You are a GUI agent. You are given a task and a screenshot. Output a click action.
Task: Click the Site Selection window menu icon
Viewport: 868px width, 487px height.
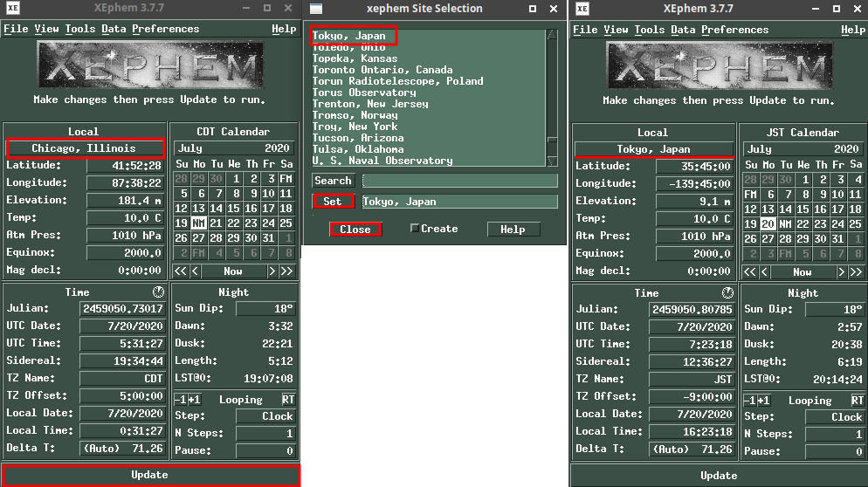click(x=315, y=9)
